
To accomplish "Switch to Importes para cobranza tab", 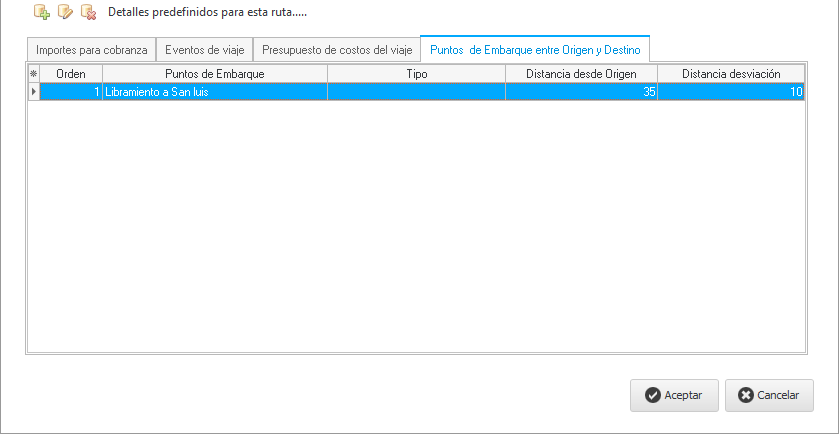I will click(91, 49).
